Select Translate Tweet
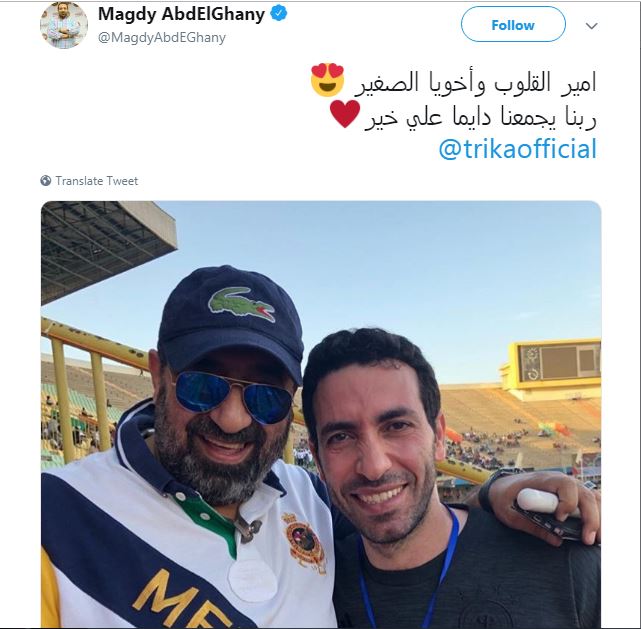The width and height of the screenshot is (641, 629). 96,181
